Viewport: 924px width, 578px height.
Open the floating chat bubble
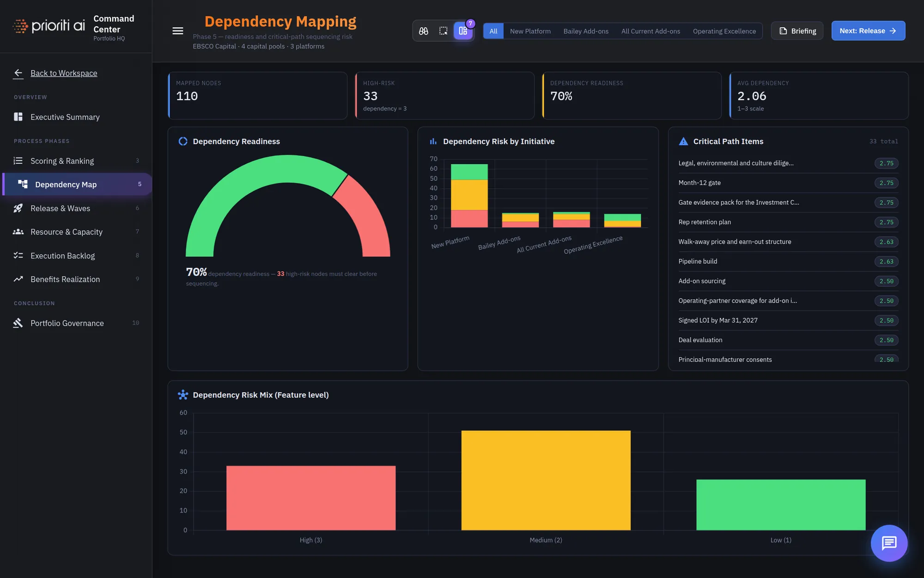[889, 543]
